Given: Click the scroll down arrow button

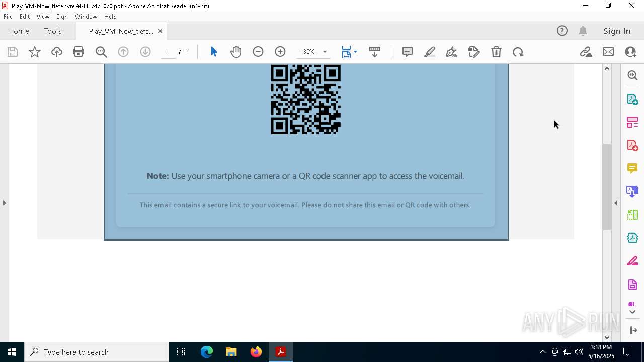Looking at the screenshot, I should coord(607,337).
